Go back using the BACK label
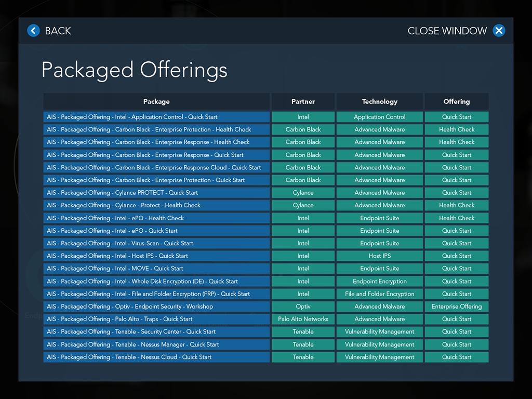This screenshot has width=532, height=399. (58, 31)
